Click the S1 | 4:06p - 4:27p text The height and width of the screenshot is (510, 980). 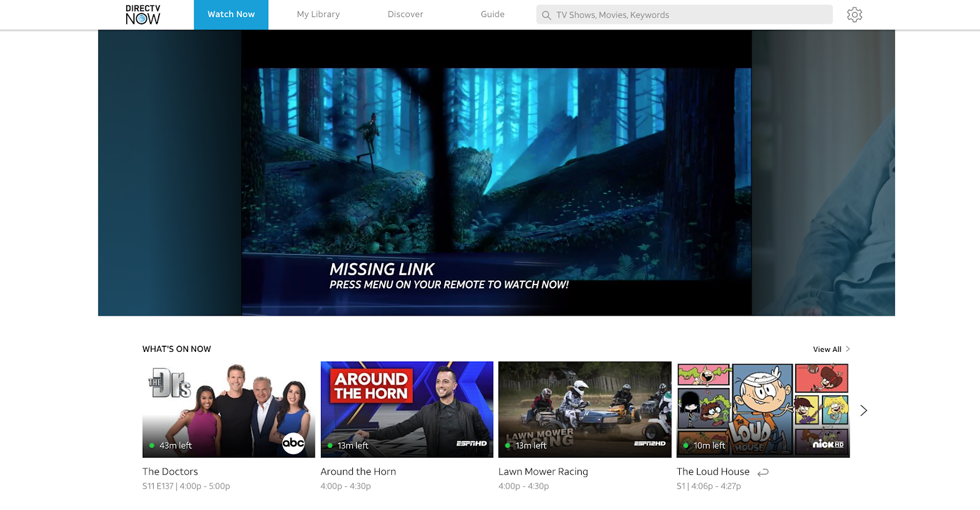coord(709,486)
